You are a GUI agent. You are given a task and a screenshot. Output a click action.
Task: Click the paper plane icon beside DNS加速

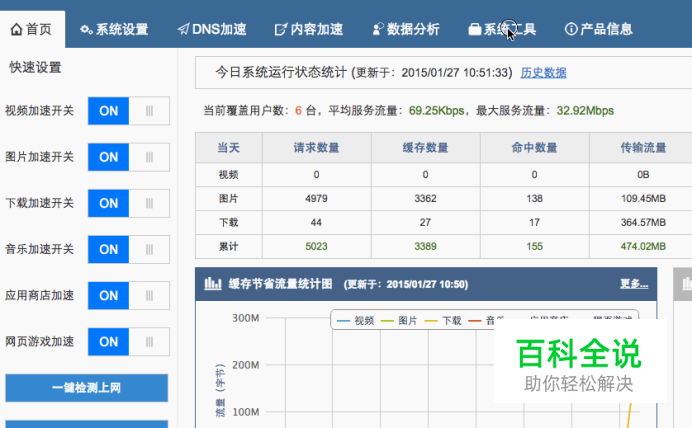(x=183, y=29)
